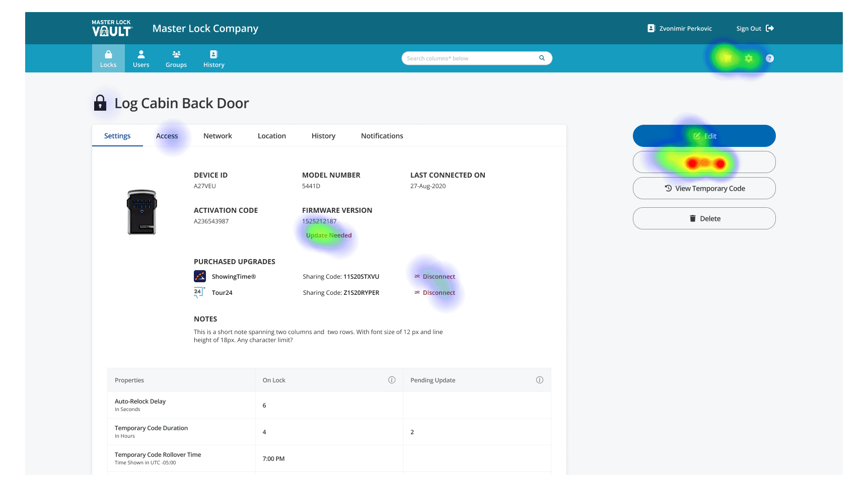Click the Sign Out exit icon
The image size is (868, 487).
point(770,28)
